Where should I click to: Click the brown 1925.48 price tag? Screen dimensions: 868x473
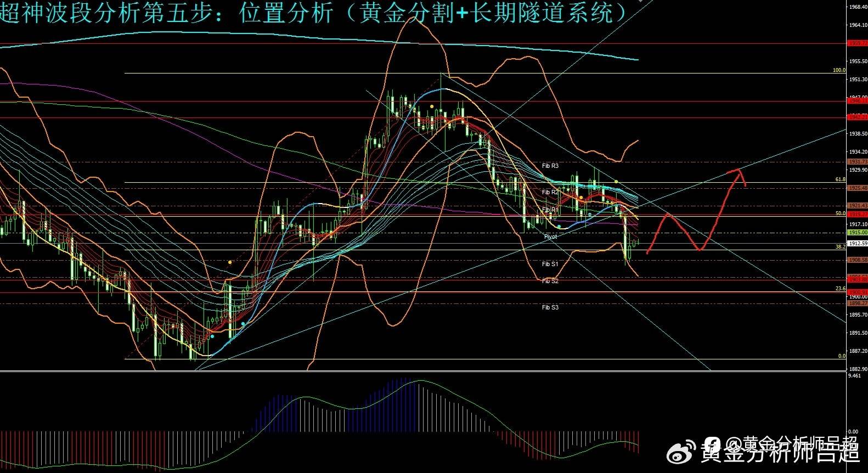pyautogui.click(x=858, y=188)
